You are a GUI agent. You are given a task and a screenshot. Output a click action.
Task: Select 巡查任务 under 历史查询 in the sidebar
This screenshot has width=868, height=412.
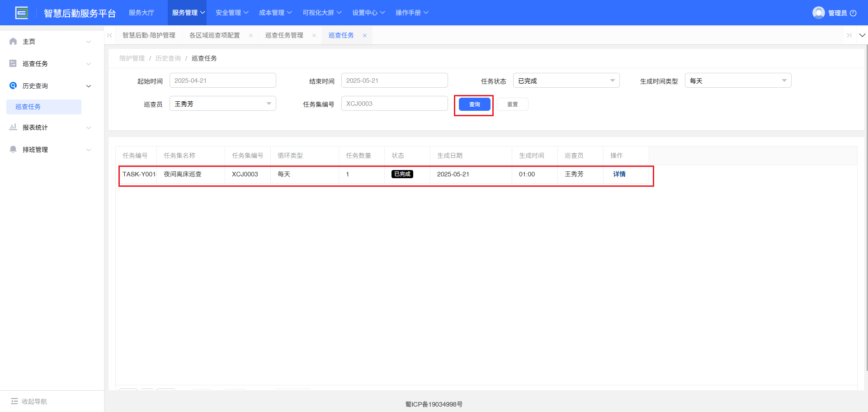pos(44,107)
